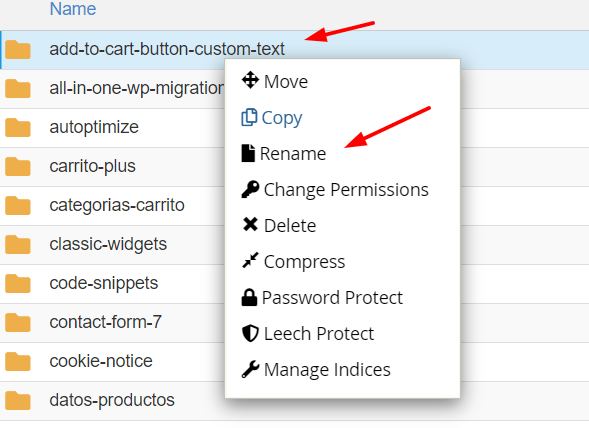Screen dimensions: 589x428
Task: Click the Copy pages icon
Action: point(249,117)
